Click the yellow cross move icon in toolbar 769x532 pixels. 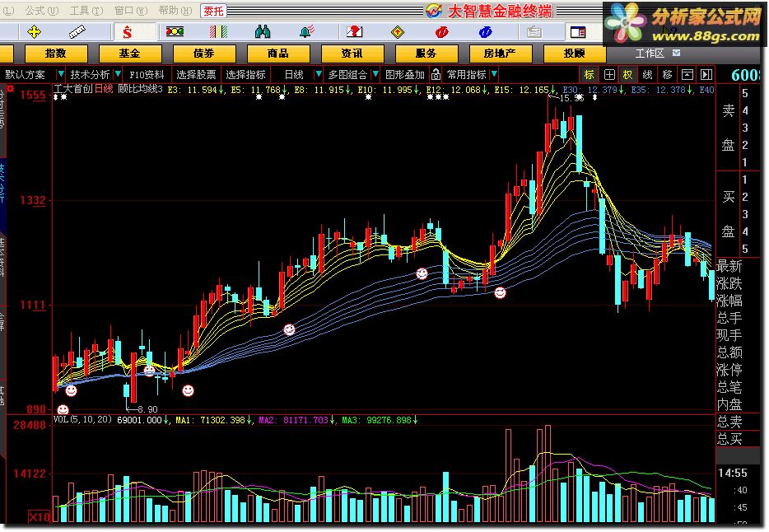click(34, 32)
